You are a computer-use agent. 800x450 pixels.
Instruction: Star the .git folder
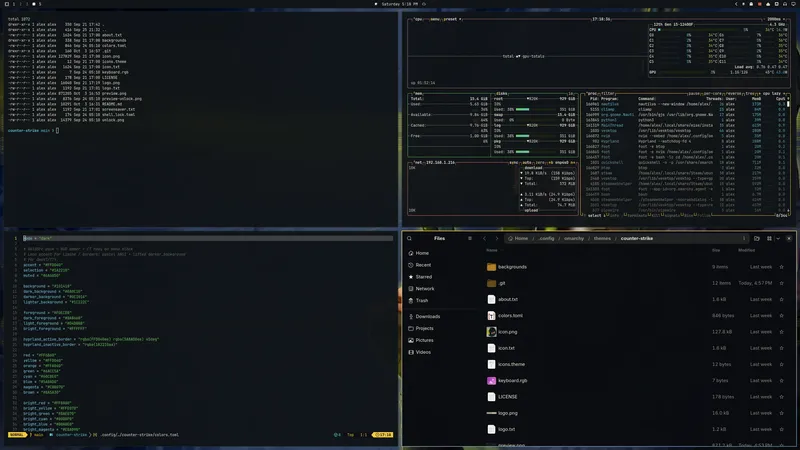[x=781, y=283]
